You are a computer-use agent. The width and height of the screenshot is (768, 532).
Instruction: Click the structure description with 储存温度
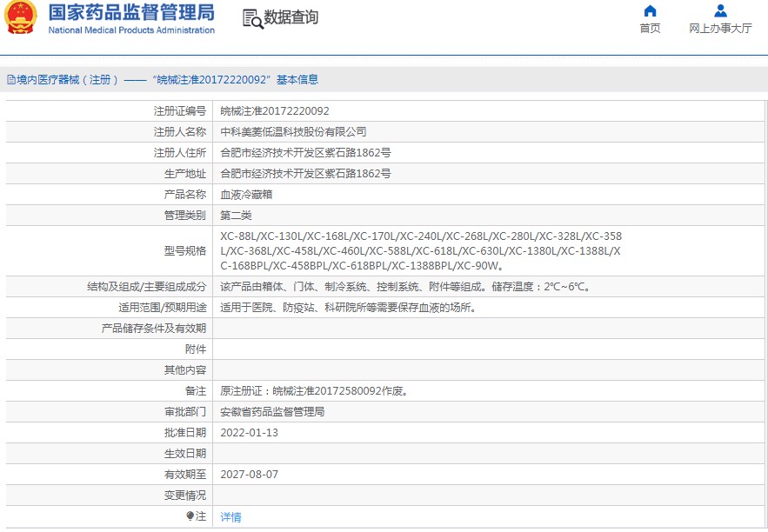tap(406, 287)
